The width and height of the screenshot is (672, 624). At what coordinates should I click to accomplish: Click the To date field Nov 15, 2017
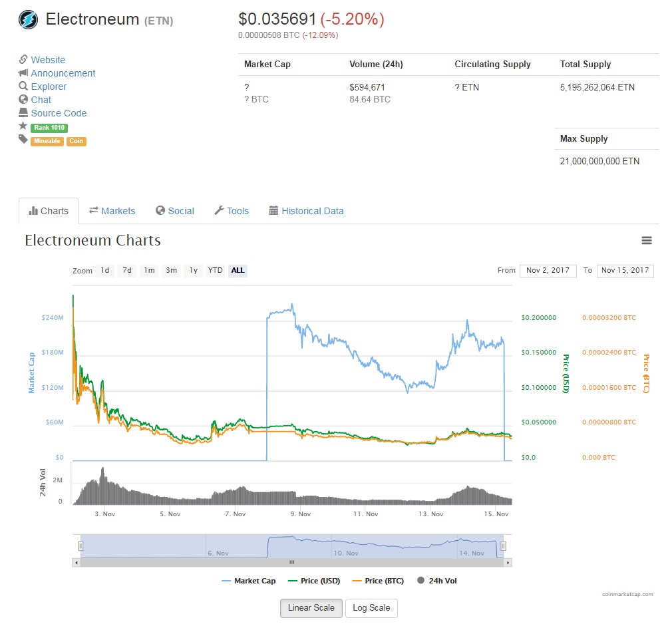click(625, 271)
